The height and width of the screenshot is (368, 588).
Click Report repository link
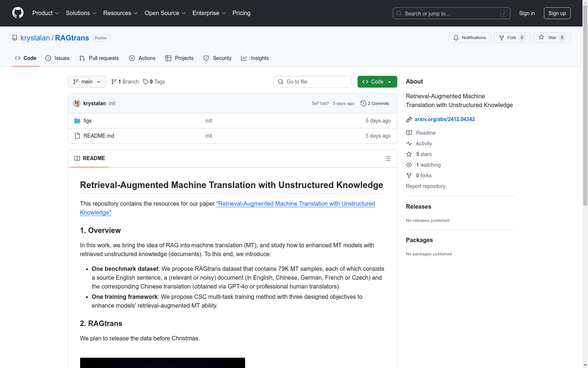426,186
